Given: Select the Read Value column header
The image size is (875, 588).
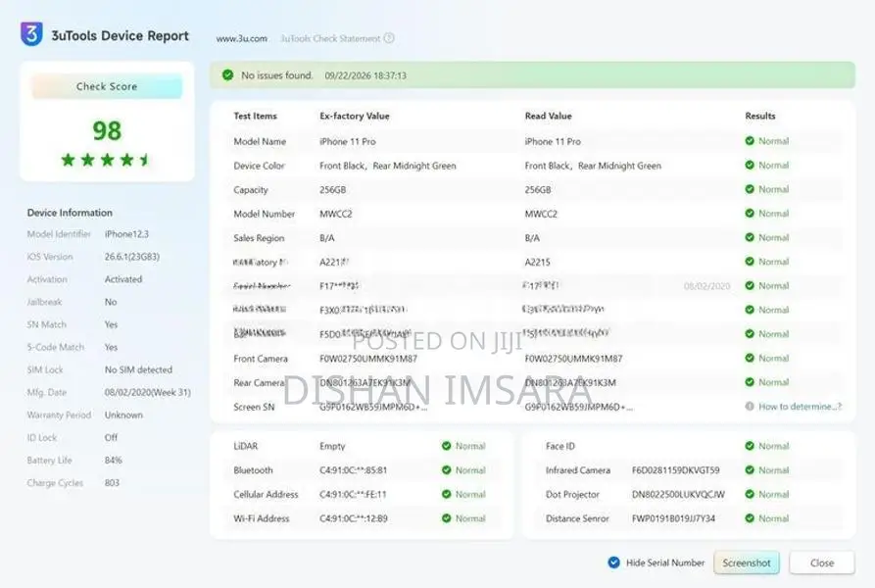Looking at the screenshot, I should coord(548,116).
